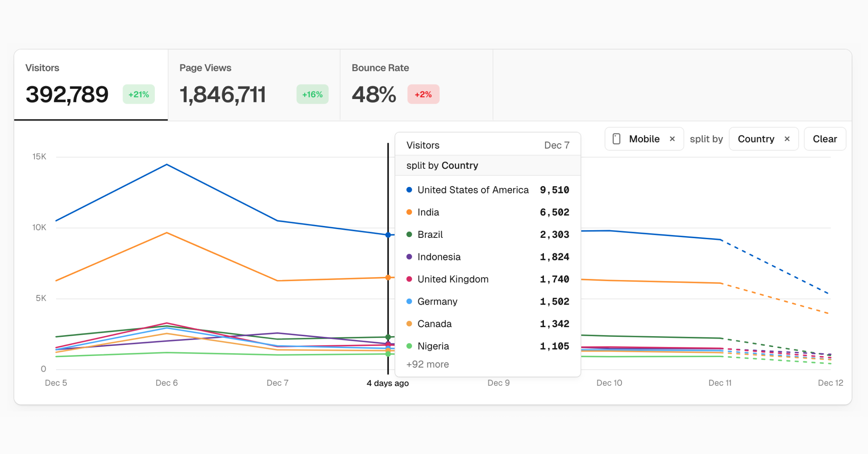Open the Country split-by selector
This screenshot has height=454, width=868.
pyautogui.click(x=756, y=138)
